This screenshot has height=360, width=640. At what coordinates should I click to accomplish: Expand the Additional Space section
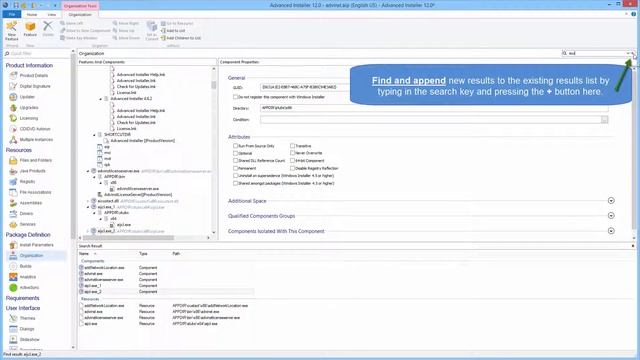click(x=611, y=200)
